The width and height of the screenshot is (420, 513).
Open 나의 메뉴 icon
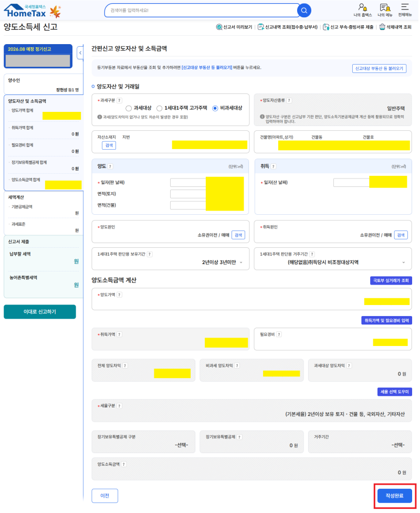385,10
